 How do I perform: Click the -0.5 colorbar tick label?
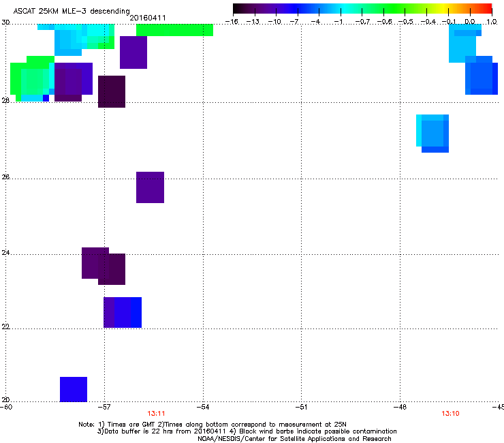tap(406, 22)
